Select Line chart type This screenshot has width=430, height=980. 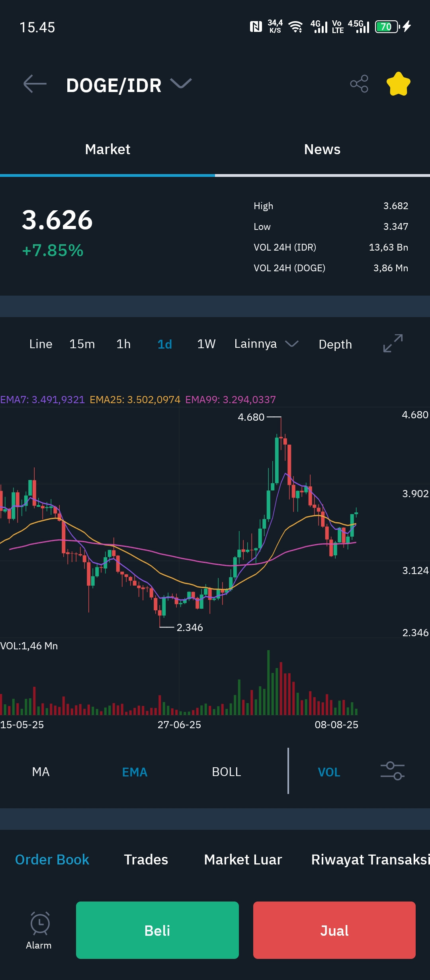[x=41, y=344]
